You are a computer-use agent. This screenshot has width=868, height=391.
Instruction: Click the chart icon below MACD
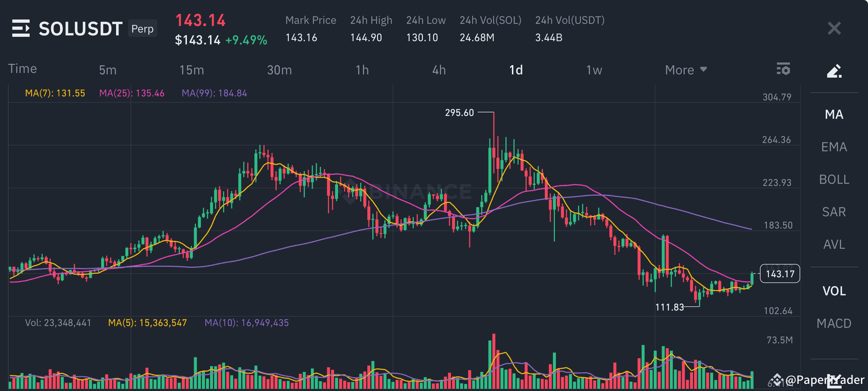pyautogui.click(x=834, y=379)
